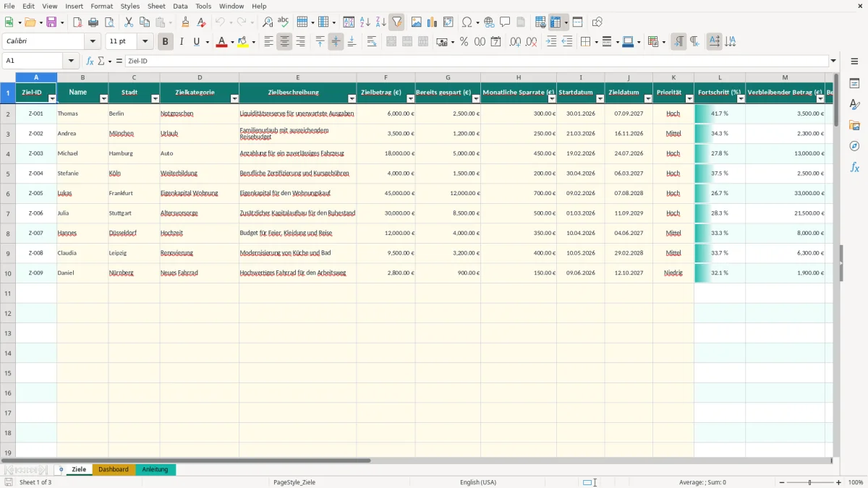Open the Font Size dropdown arrow

click(x=145, y=42)
